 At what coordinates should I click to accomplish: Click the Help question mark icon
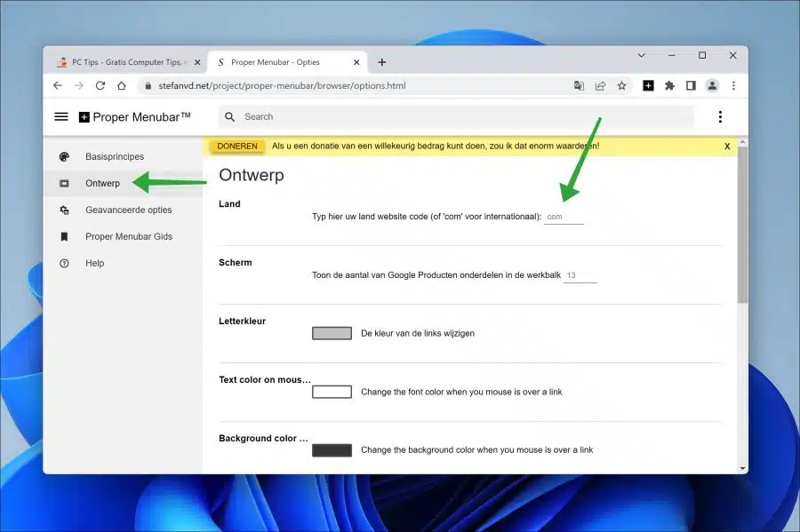tap(64, 264)
